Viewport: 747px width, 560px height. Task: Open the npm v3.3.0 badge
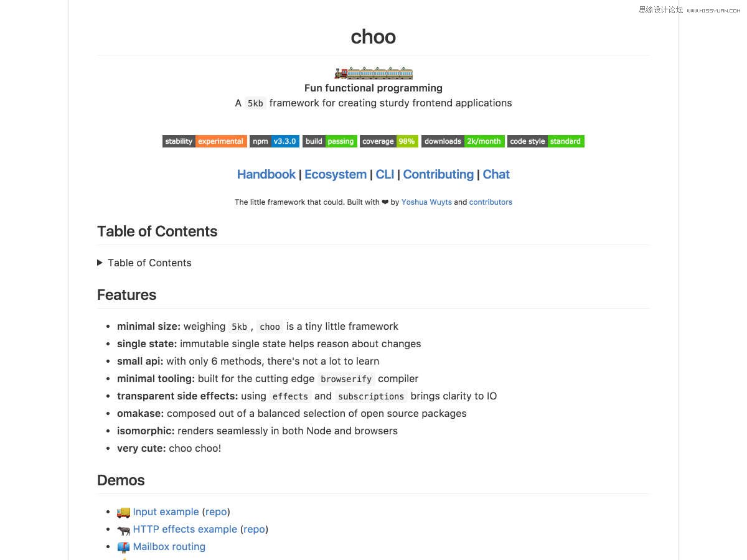274,141
